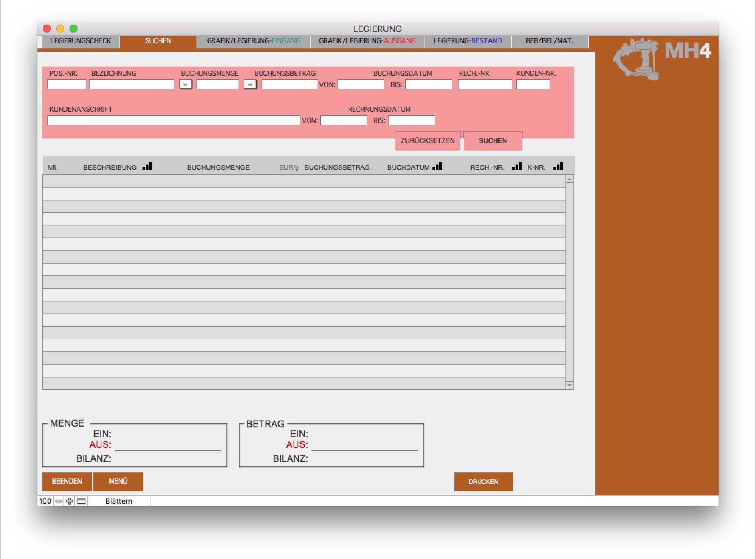The width and height of the screenshot is (756, 559).
Task: Click the BEENDEN button
Action: (x=67, y=481)
